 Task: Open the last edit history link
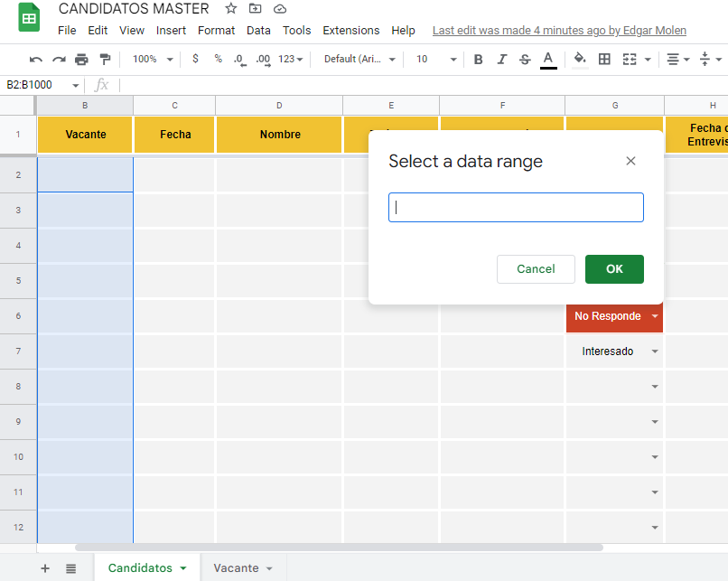point(559,31)
